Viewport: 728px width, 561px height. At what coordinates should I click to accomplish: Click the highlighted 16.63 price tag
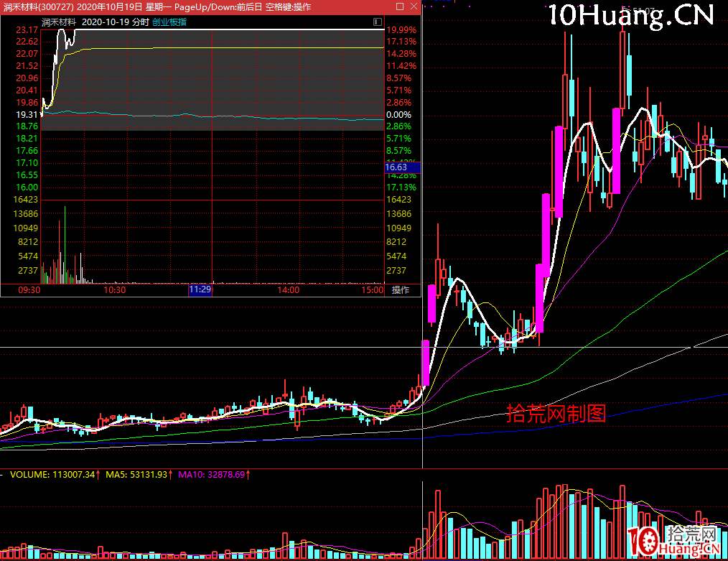[402, 167]
